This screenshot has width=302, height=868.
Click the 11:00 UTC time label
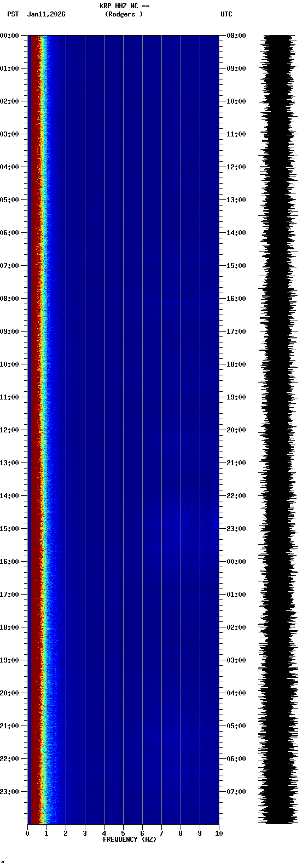click(236, 134)
